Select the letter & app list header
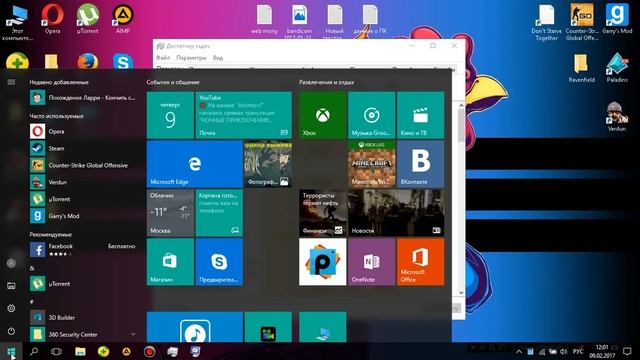The image size is (640, 360). pos(32,268)
